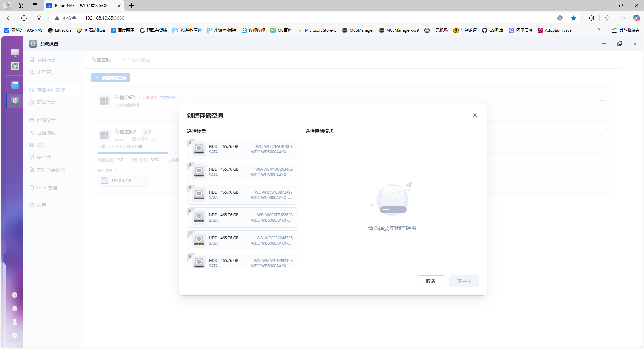Open UPS 管理 in settings sidebar
Viewport: 644px width, 349px height.
tap(54, 188)
